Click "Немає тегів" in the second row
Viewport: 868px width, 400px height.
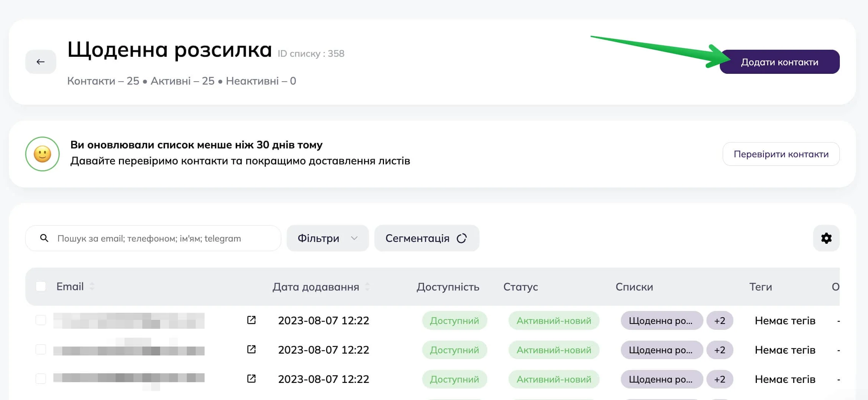pos(785,350)
